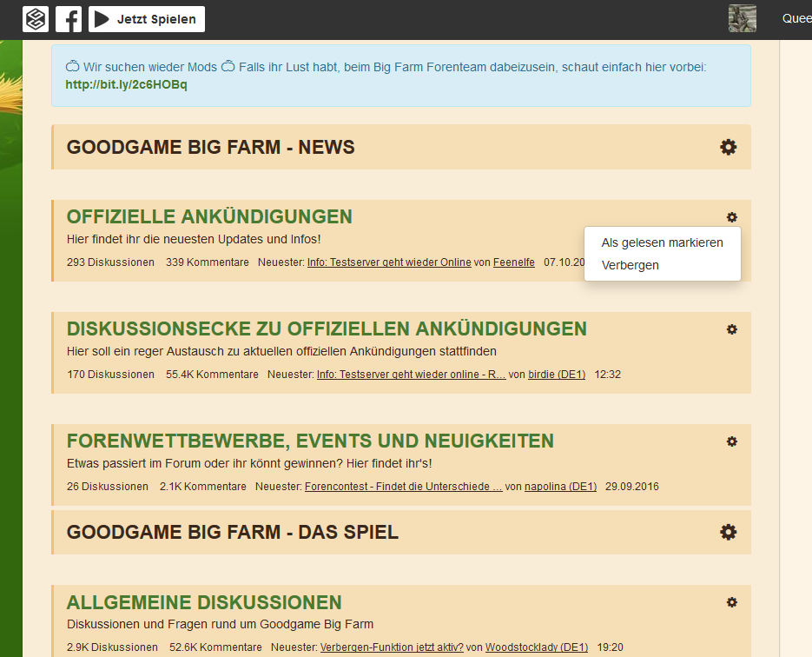The image size is (812, 657).
Task: Open thread Verbergen-Funktion jetzt aktiv?
Action: pos(392,647)
